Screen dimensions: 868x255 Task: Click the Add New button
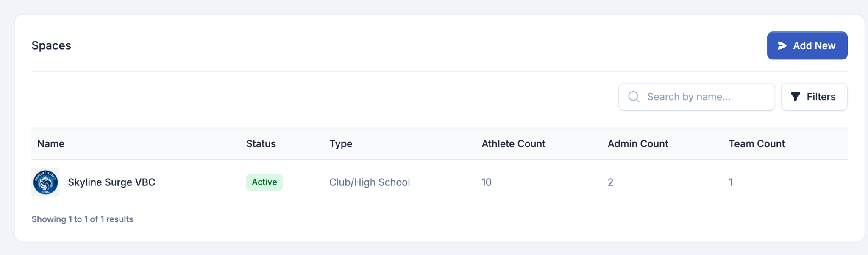[807, 45]
